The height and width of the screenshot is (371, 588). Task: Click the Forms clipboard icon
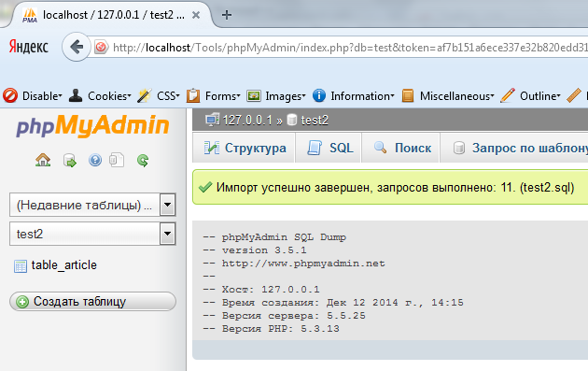(193, 95)
